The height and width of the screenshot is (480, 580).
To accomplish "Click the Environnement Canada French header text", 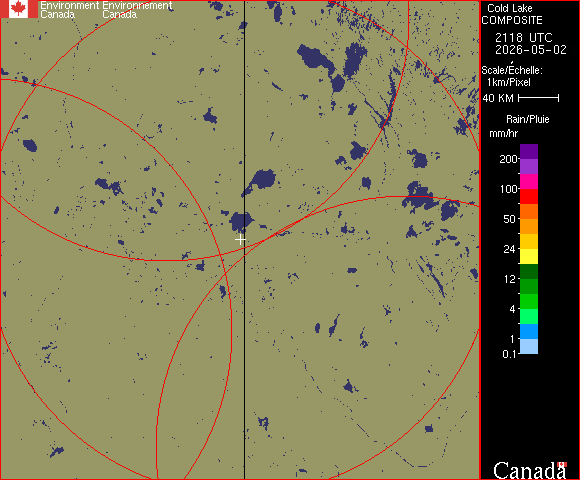I will click(137, 10).
